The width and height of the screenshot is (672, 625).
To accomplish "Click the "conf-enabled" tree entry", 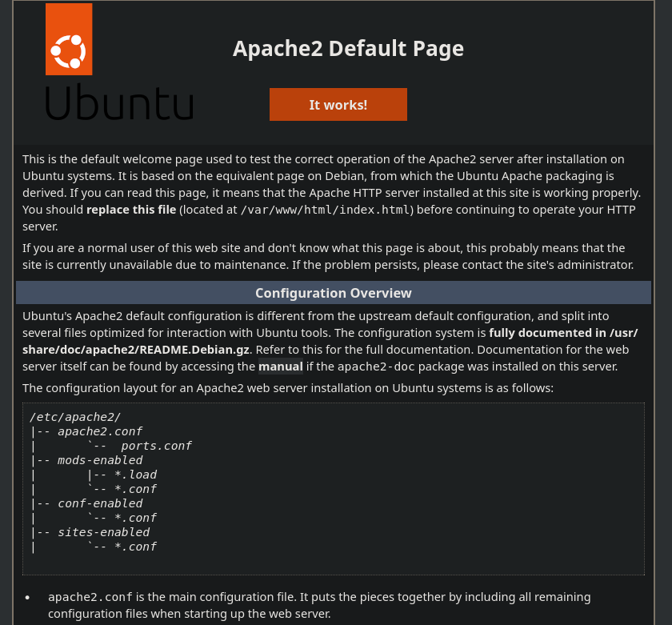I will click(x=100, y=503).
